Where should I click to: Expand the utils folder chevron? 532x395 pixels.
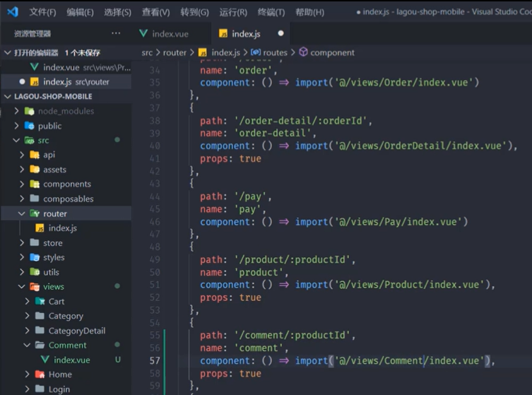(x=22, y=272)
